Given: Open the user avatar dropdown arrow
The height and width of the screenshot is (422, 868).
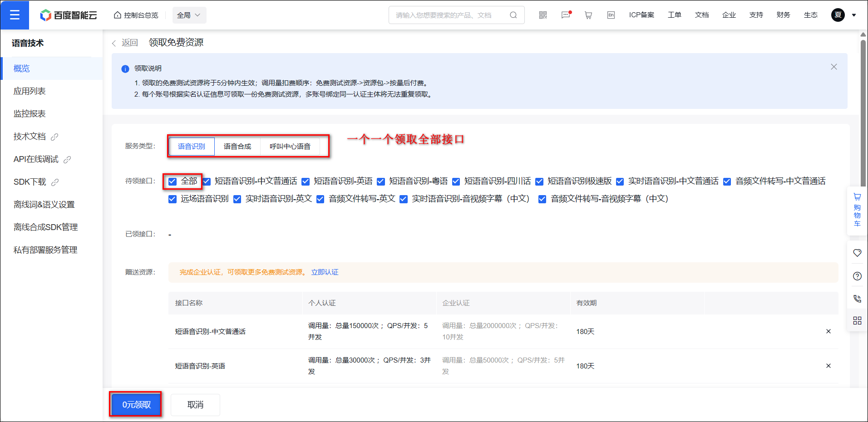Looking at the screenshot, I should pyautogui.click(x=854, y=15).
